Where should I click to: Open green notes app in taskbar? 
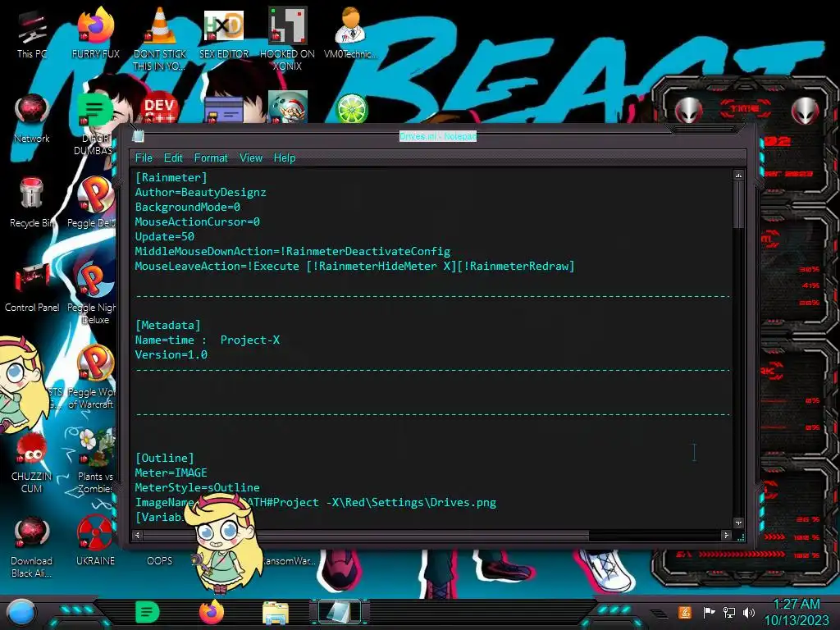click(148, 612)
